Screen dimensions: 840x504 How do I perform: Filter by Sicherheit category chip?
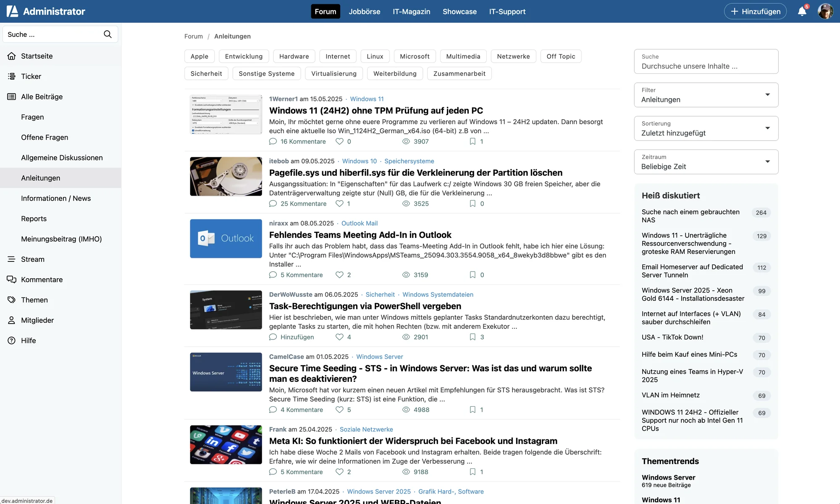click(x=206, y=73)
